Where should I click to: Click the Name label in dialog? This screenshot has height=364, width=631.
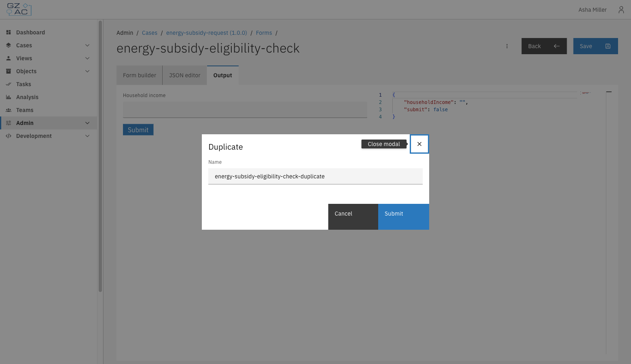click(215, 162)
